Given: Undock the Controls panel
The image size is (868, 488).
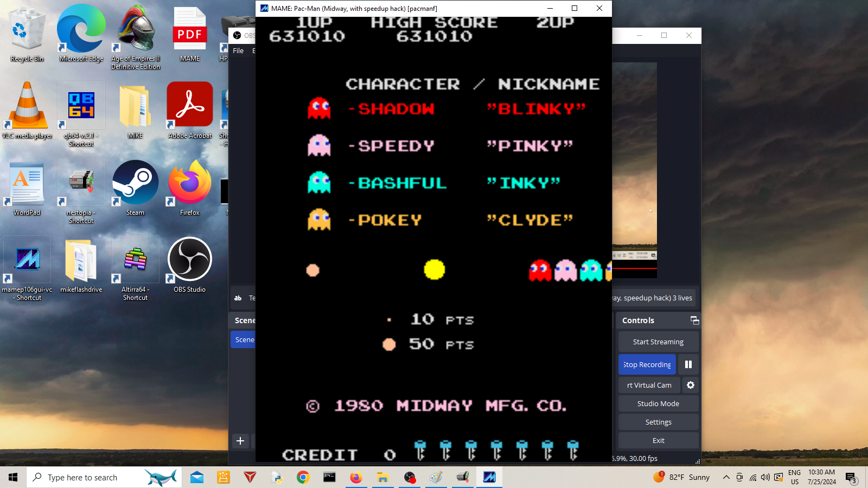Looking at the screenshot, I should pyautogui.click(x=694, y=320).
